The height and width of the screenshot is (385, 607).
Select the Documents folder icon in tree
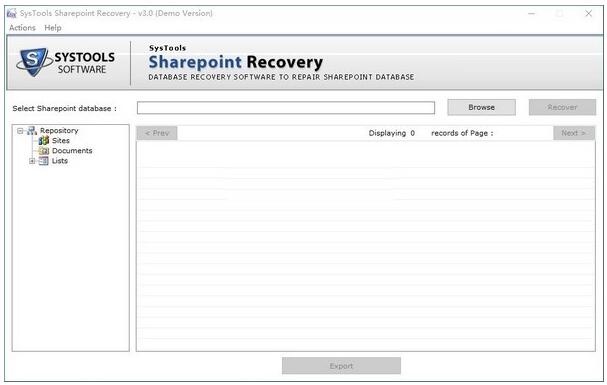tap(44, 151)
